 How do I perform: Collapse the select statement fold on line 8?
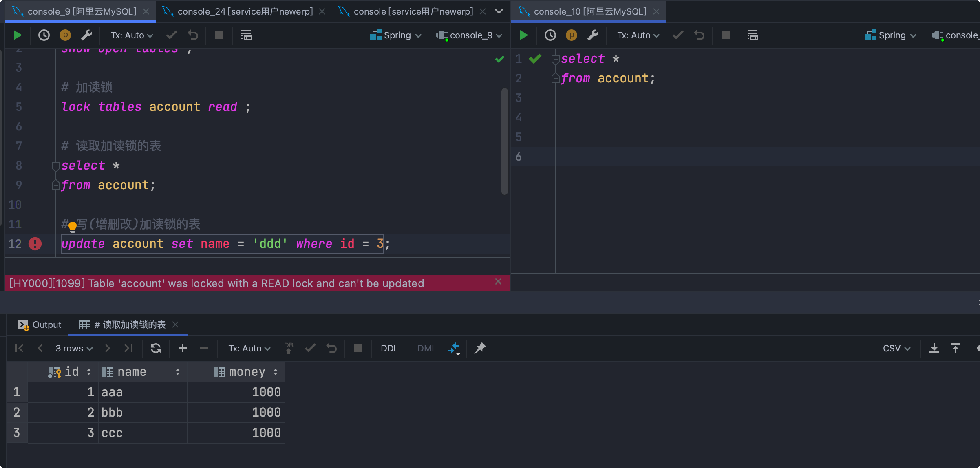55,166
